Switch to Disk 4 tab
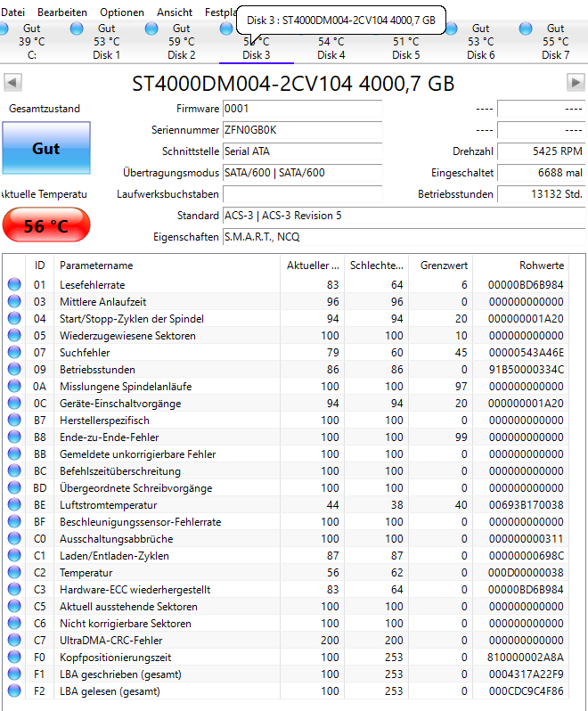The image size is (588, 711). [331, 42]
